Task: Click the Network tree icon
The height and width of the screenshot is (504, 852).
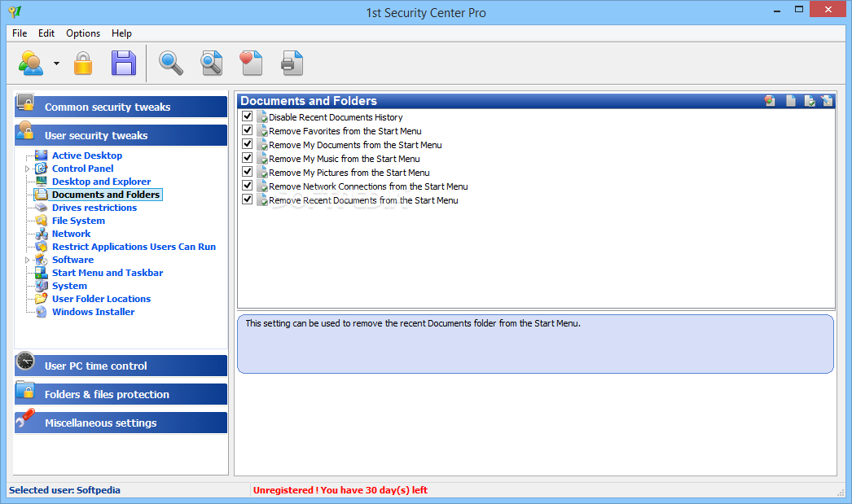Action: [42, 234]
